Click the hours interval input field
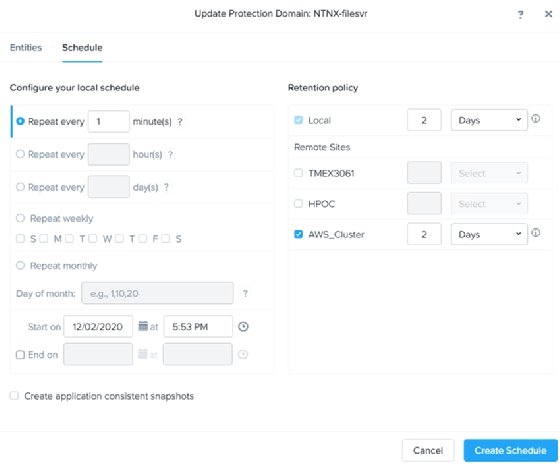 click(109, 154)
